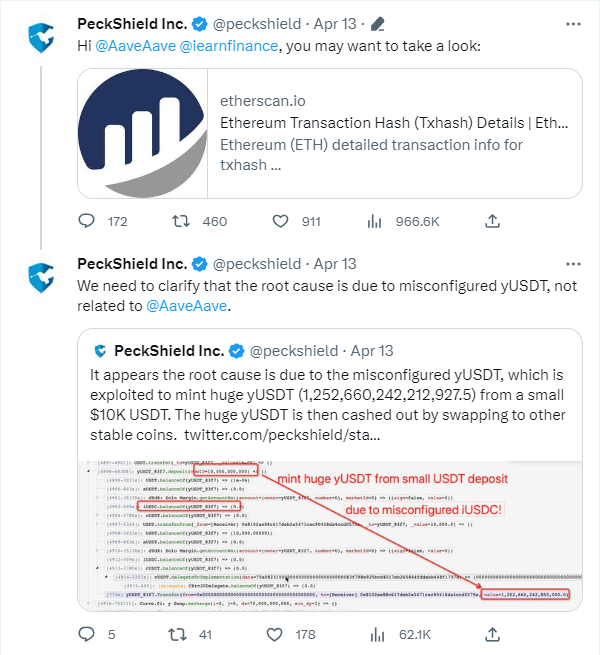Open the quoted PeckShield tweet text
This screenshot has width=600, height=655.
click(x=328, y=405)
